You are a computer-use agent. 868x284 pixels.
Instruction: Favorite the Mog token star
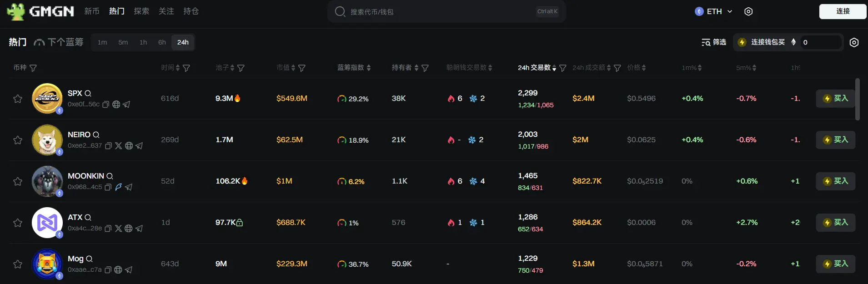coord(18,264)
